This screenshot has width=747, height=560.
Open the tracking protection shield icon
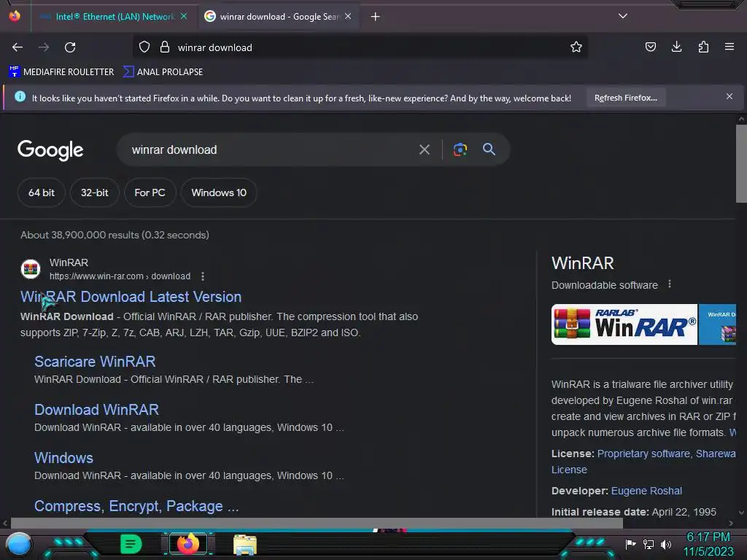pos(144,47)
